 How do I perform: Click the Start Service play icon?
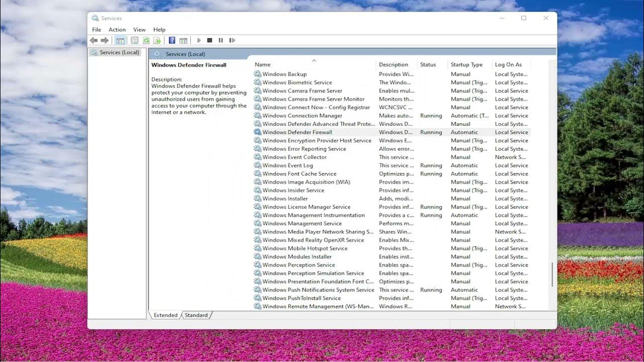coord(199,40)
